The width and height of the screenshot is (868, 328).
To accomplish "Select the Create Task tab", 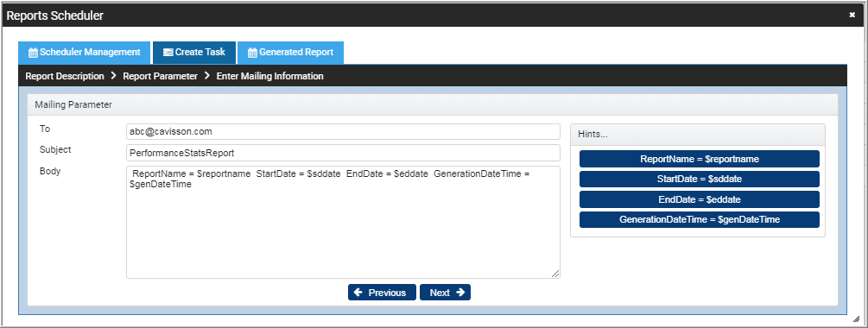I will click(194, 53).
